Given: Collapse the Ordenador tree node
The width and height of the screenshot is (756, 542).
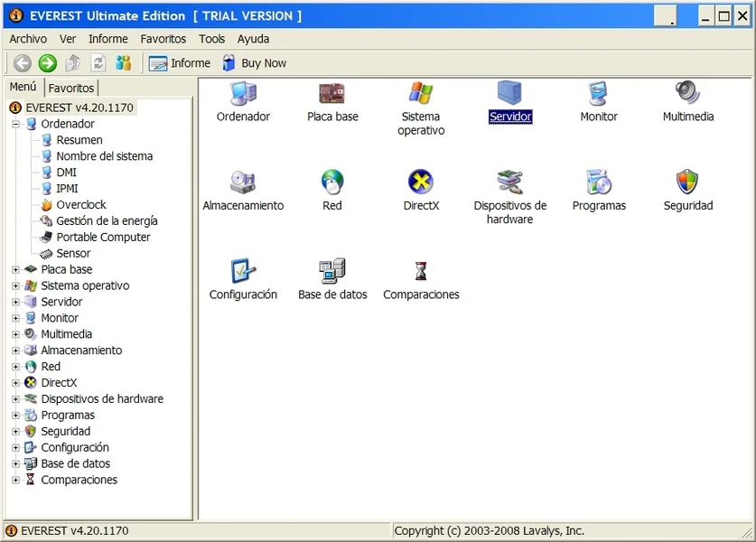Looking at the screenshot, I should point(16,124).
